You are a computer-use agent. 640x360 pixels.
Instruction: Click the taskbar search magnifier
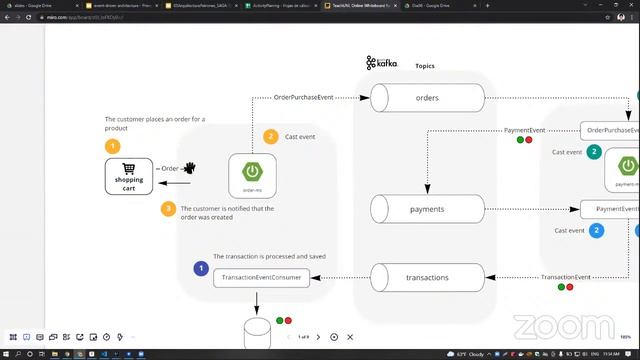[18, 354]
